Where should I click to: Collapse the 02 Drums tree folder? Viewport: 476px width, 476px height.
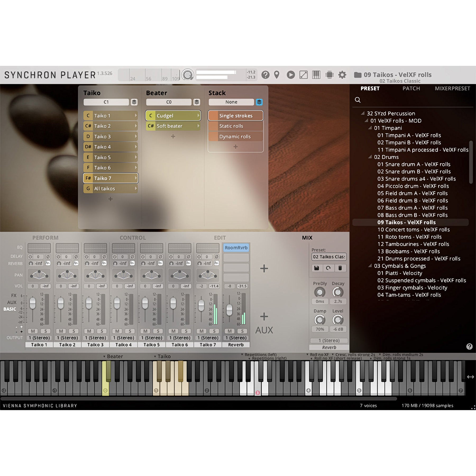pos(370,157)
